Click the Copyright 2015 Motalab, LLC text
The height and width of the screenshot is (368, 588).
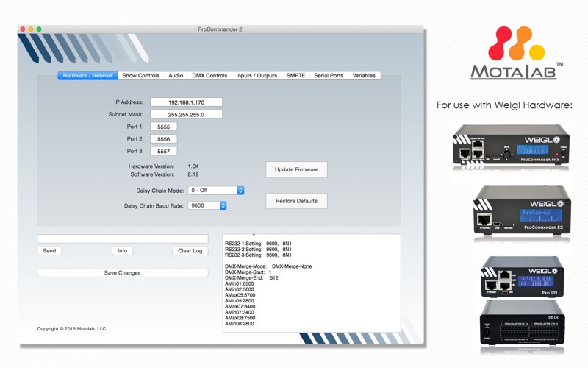(71, 328)
